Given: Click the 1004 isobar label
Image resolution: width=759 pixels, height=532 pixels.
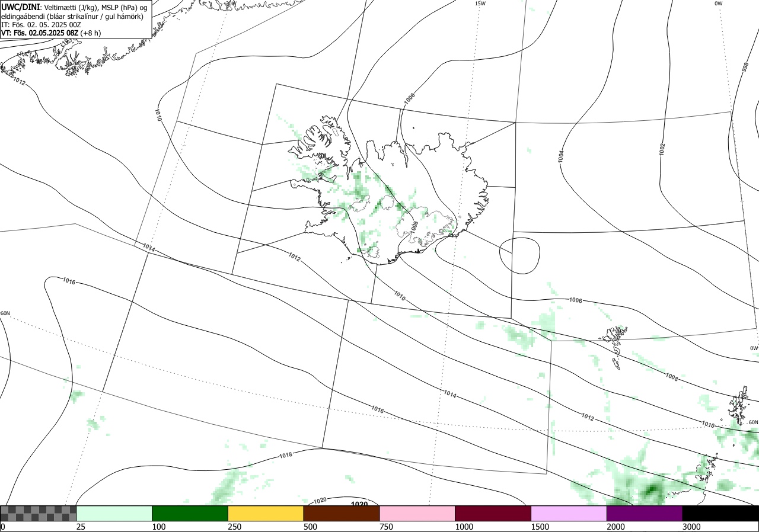Looking at the screenshot, I should pos(561,156).
